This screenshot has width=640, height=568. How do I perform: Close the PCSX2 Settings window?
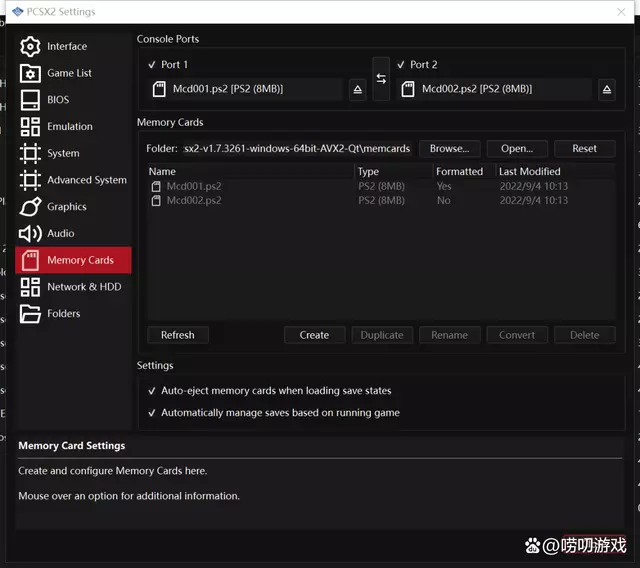point(621,12)
